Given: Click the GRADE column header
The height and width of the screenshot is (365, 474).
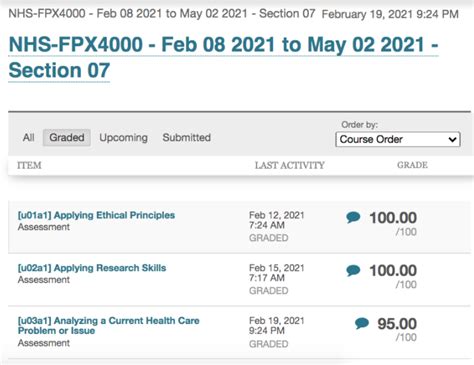Looking at the screenshot, I should click(x=412, y=165).
